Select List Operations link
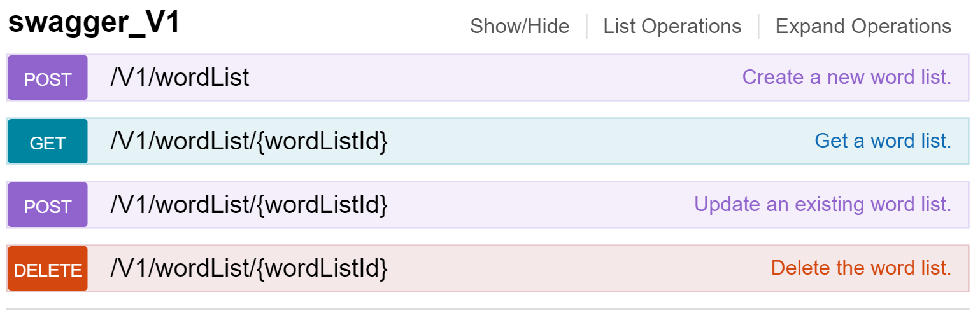 coord(672,27)
